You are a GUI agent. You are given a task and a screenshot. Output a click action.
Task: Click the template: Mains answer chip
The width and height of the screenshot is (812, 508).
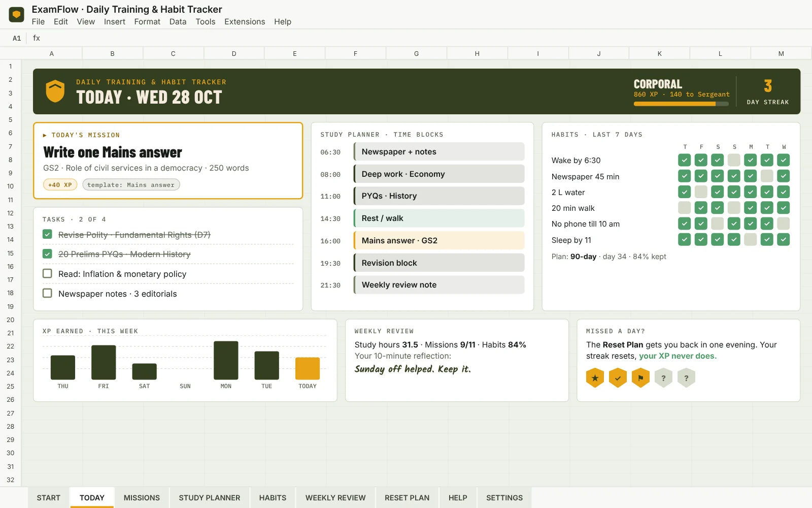tap(131, 185)
